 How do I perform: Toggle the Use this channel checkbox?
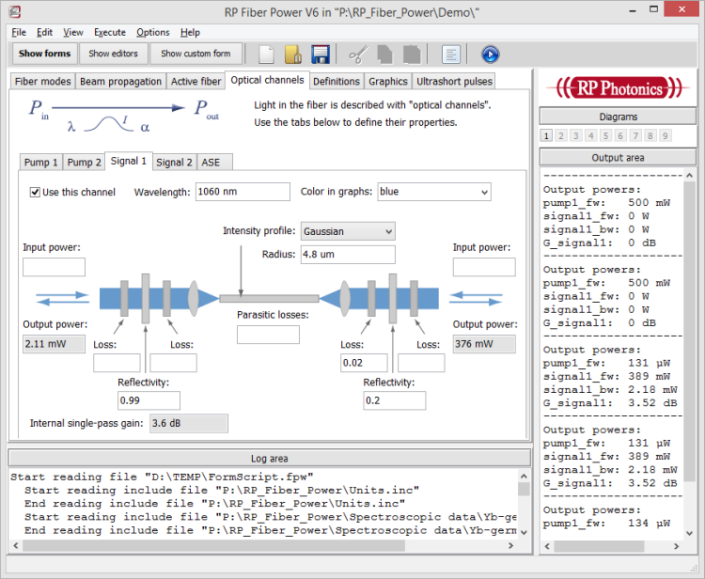point(35,192)
